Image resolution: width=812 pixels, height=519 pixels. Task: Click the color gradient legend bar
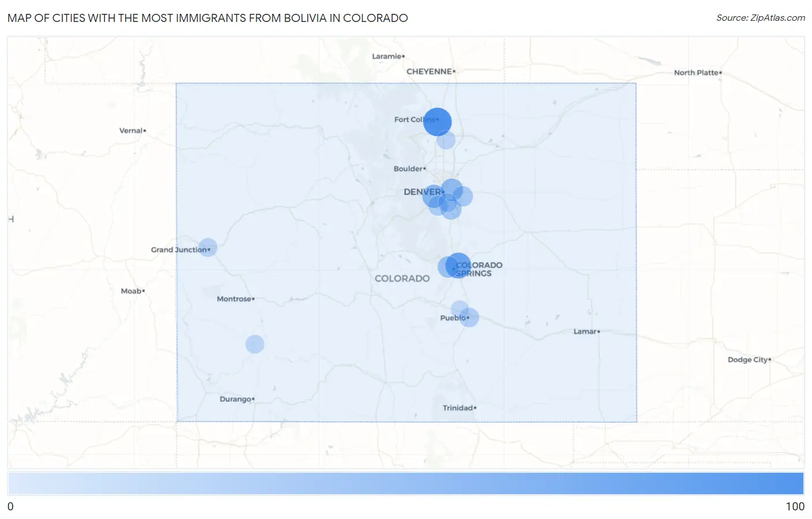[406, 483]
